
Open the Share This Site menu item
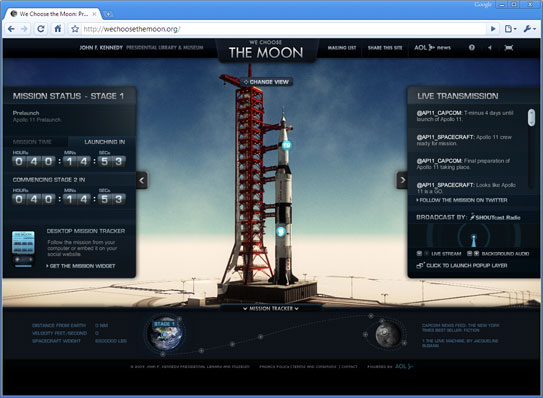385,48
